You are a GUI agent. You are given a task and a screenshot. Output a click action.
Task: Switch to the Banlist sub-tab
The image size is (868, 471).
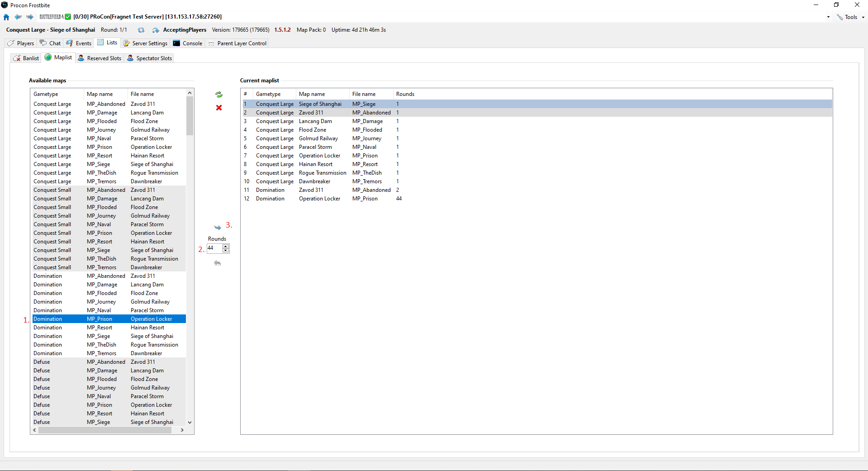click(26, 58)
